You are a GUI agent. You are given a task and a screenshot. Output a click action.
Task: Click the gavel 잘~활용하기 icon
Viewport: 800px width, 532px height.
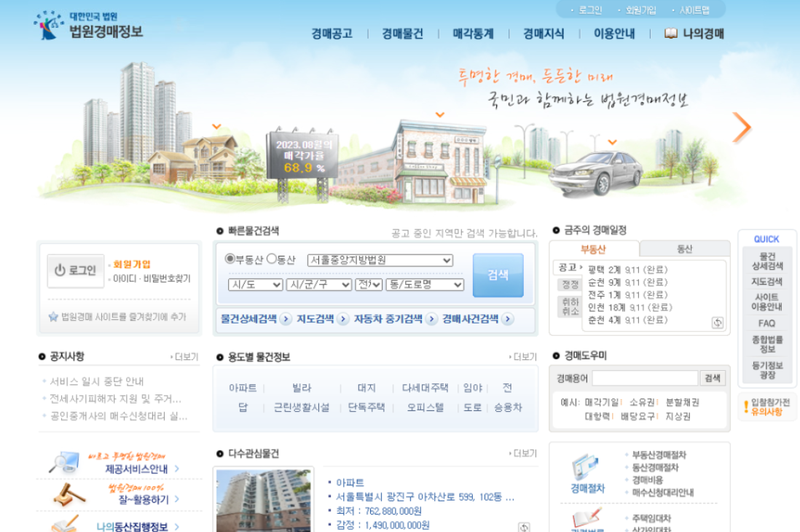click(x=68, y=494)
